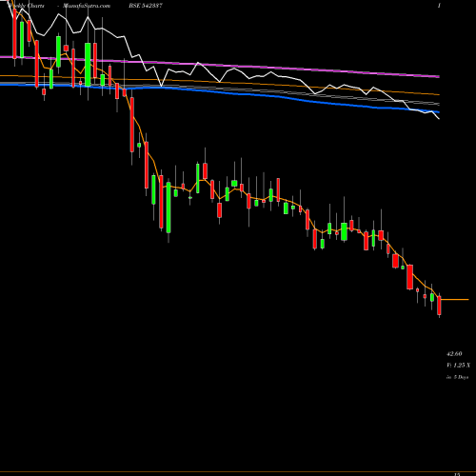
Task: Click the end of the magenta moving average line
Action: click(x=439, y=76)
